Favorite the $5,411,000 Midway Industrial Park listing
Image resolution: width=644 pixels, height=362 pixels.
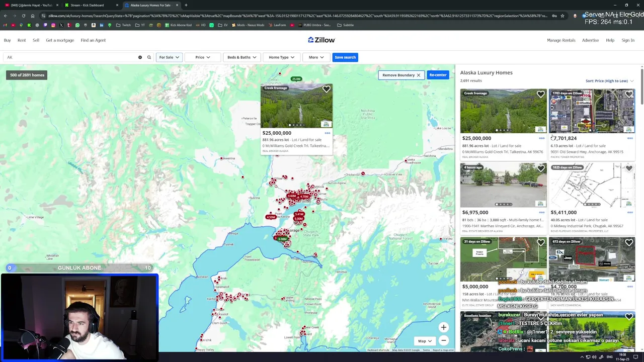[629, 168]
